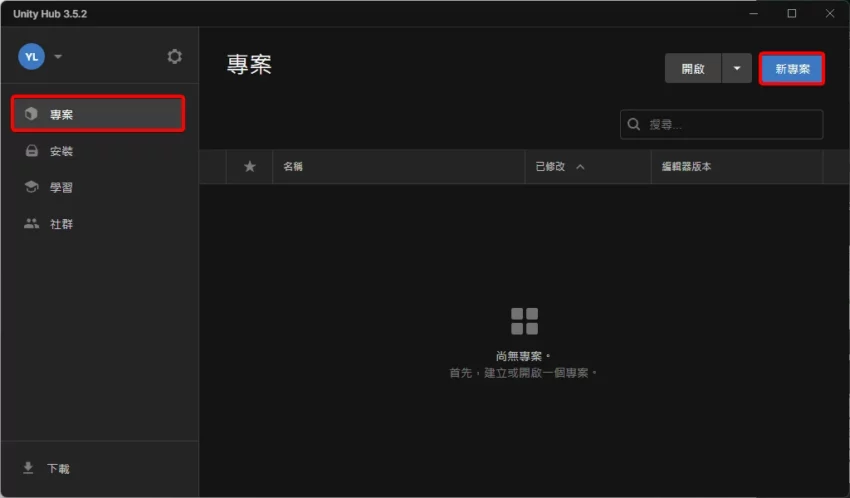Viewport: 850px width, 498px height.
Task: Create a project with 新專案 button
Action: [792, 69]
